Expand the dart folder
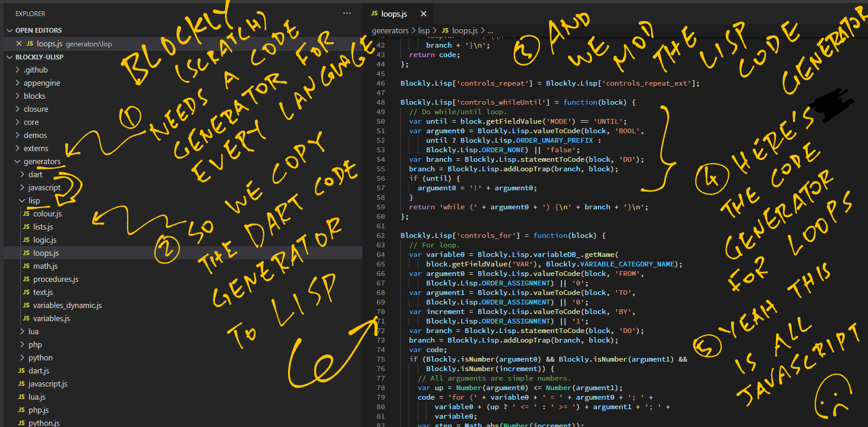Image resolution: width=868 pixels, height=427 pixels. pyautogui.click(x=35, y=175)
